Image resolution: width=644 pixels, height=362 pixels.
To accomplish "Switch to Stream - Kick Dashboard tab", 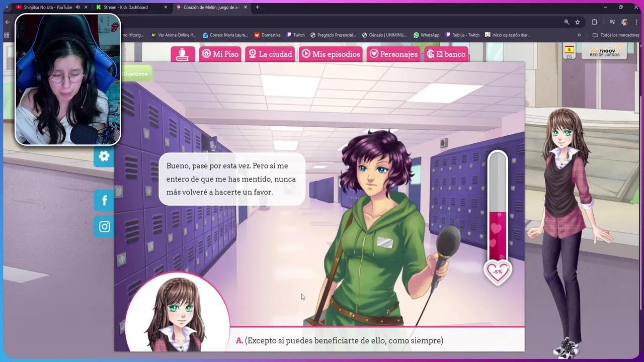I will (126, 7).
